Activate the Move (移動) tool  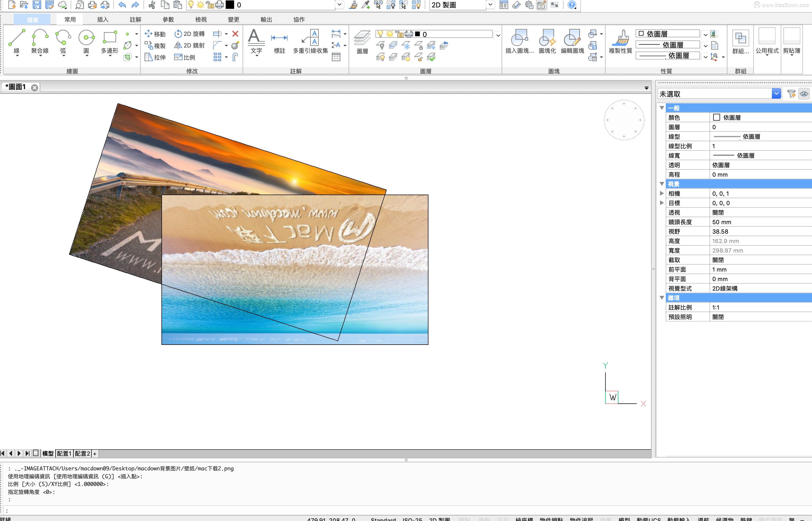tap(155, 34)
